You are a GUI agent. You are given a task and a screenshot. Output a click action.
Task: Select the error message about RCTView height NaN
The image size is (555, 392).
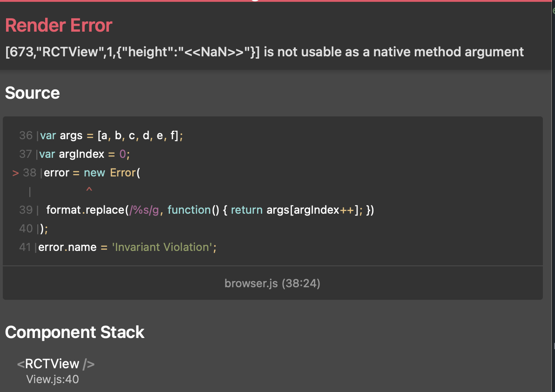[x=264, y=52]
